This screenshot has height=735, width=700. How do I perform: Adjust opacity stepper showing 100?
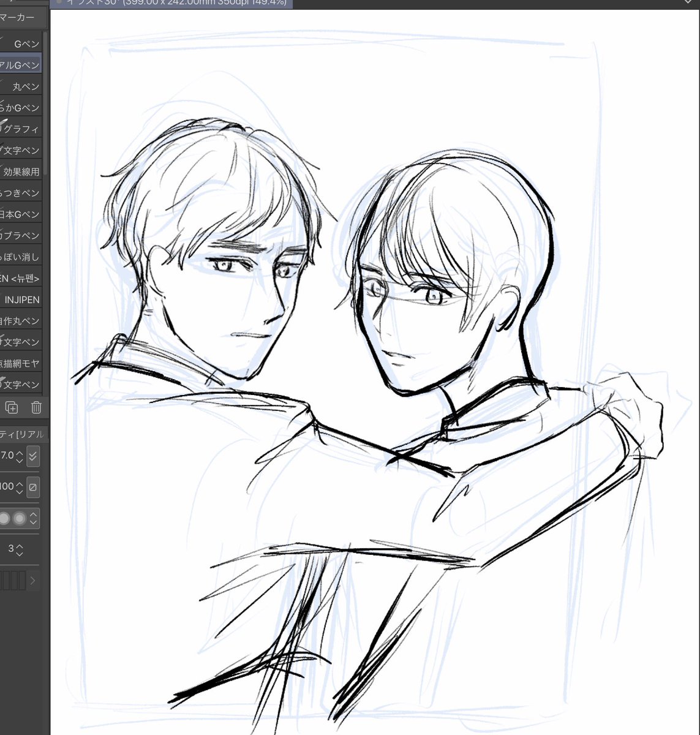click(20, 487)
